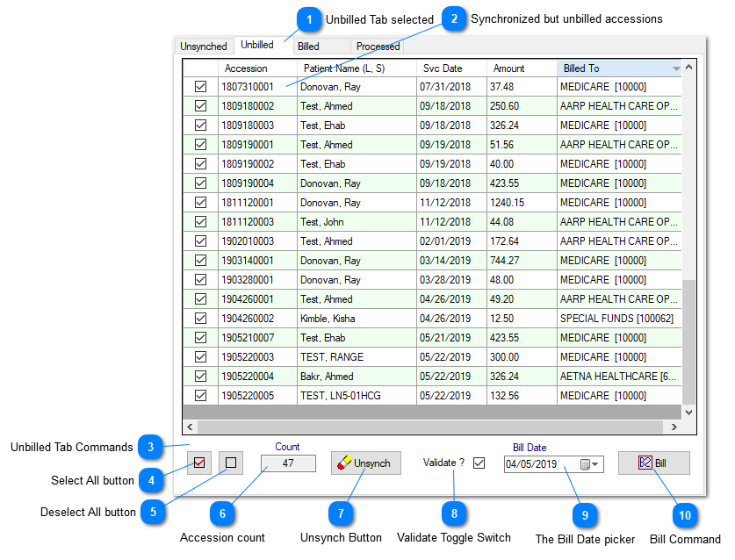The width and height of the screenshot is (735, 560).
Task: Open the Bill Date dropdown arrow
Action: click(x=594, y=463)
